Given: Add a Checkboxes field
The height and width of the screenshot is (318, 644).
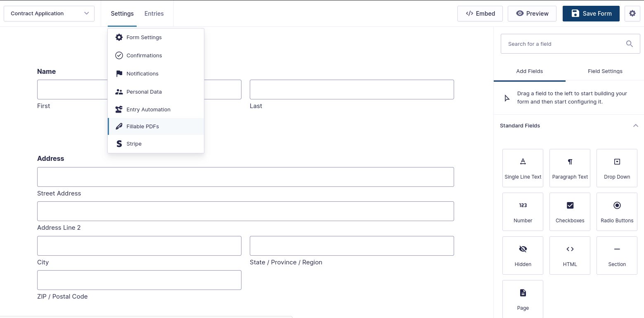Looking at the screenshot, I should 570,212.
